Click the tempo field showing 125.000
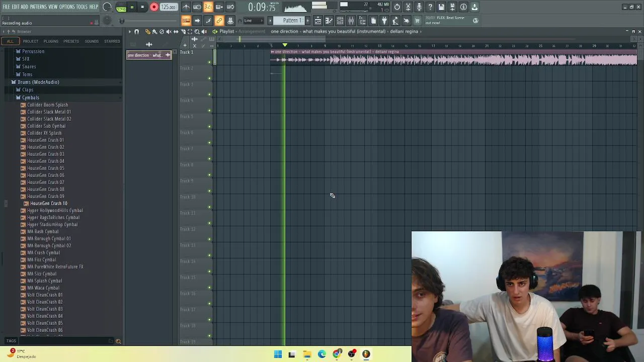 pyautogui.click(x=169, y=7)
